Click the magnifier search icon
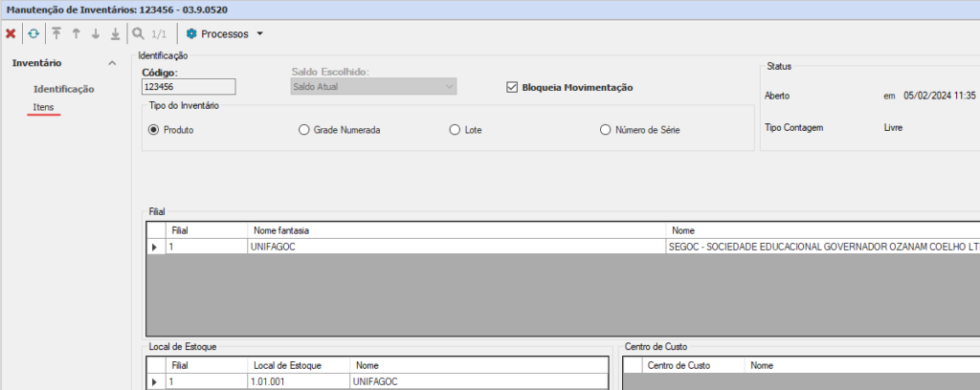 coord(139,33)
